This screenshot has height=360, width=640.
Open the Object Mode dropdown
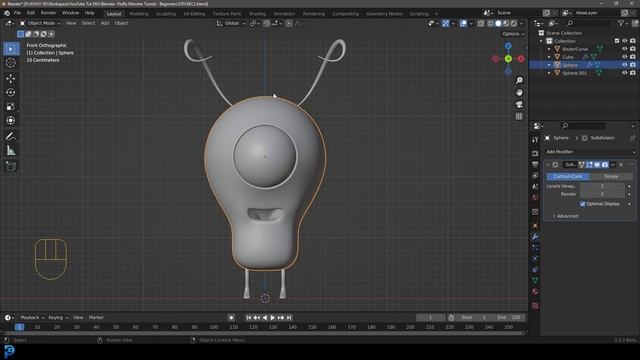[x=40, y=23]
